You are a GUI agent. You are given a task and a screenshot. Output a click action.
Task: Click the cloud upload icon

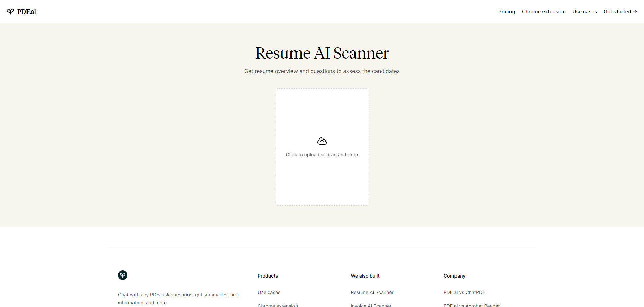322,141
